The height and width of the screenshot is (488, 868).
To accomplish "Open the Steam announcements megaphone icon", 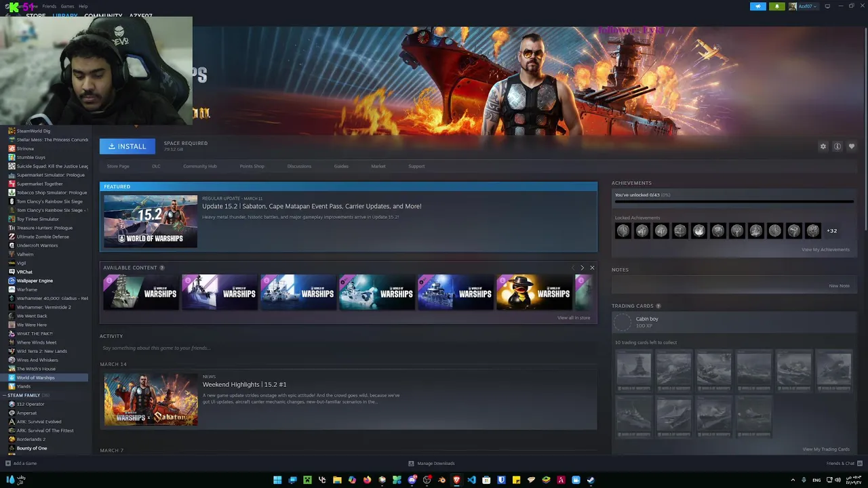I will (x=757, y=6).
